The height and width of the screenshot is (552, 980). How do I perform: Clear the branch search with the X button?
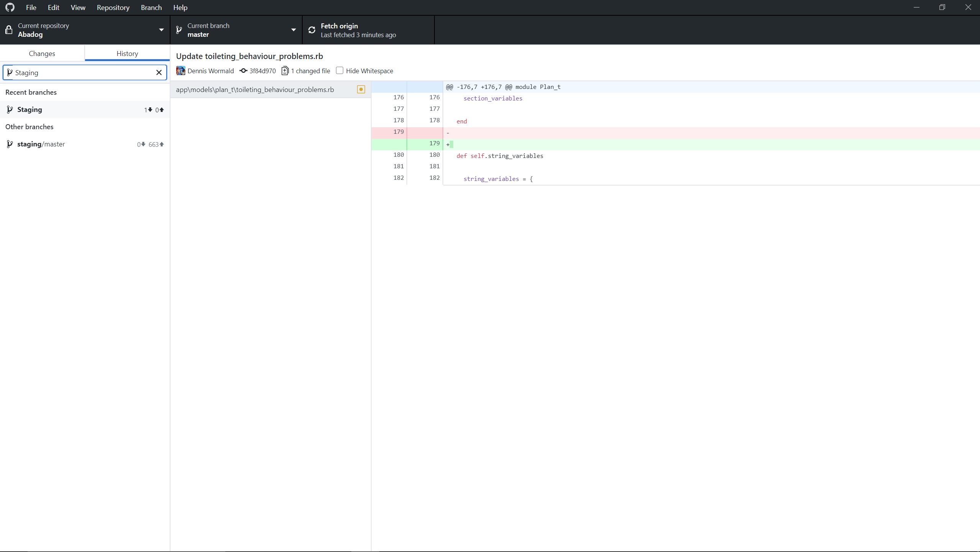[159, 72]
